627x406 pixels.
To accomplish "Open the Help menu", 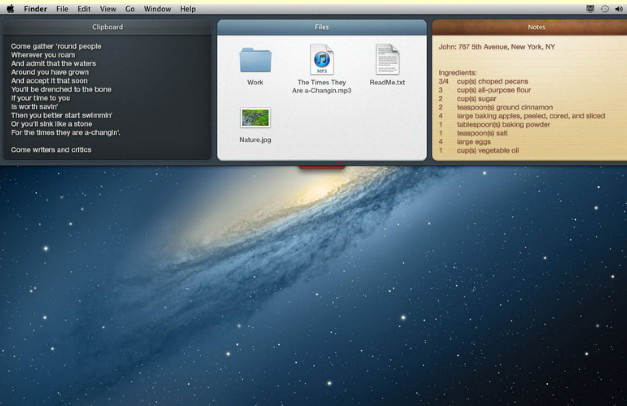I will 188,8.
